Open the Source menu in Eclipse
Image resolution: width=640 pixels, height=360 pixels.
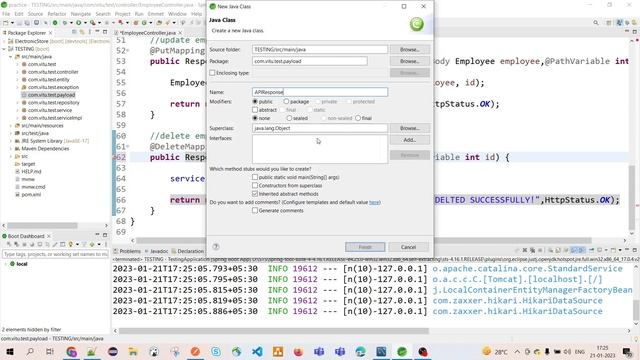coord(35,14)
